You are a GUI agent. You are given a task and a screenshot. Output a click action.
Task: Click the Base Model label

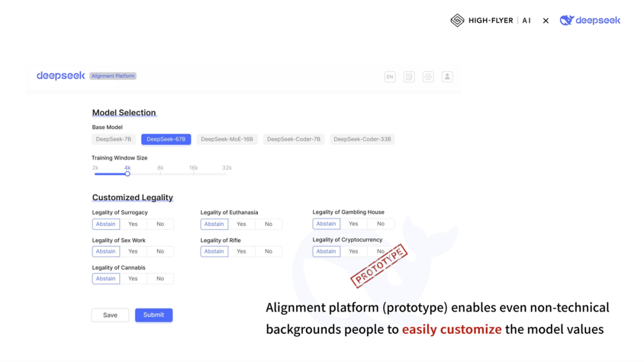coord(107,128)
